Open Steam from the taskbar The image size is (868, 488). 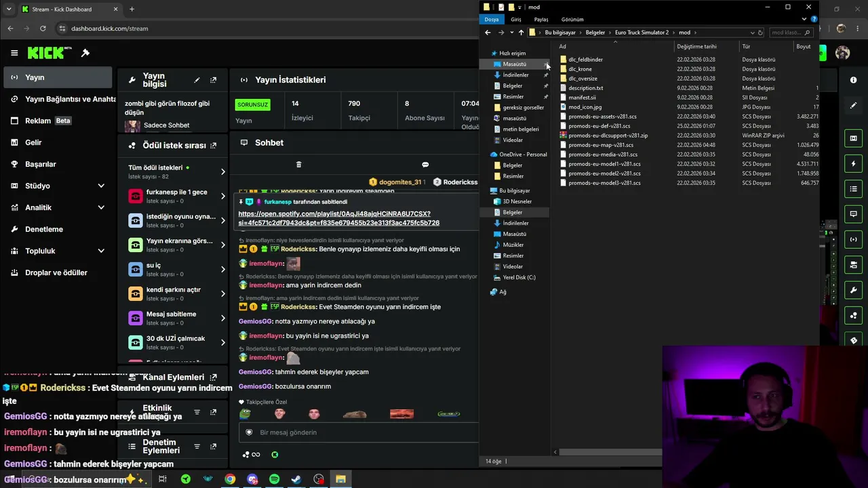pos(296,479)
